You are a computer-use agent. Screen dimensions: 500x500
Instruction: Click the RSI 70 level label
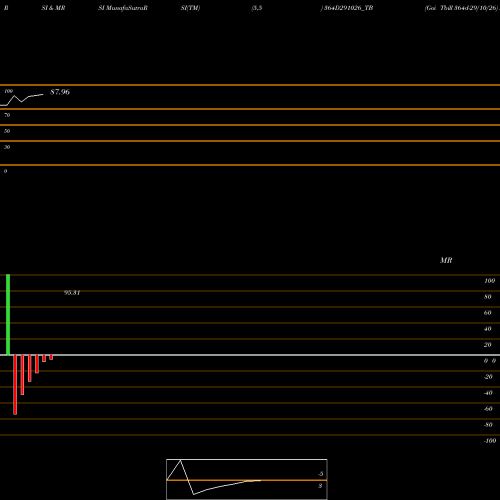(7, 115)
